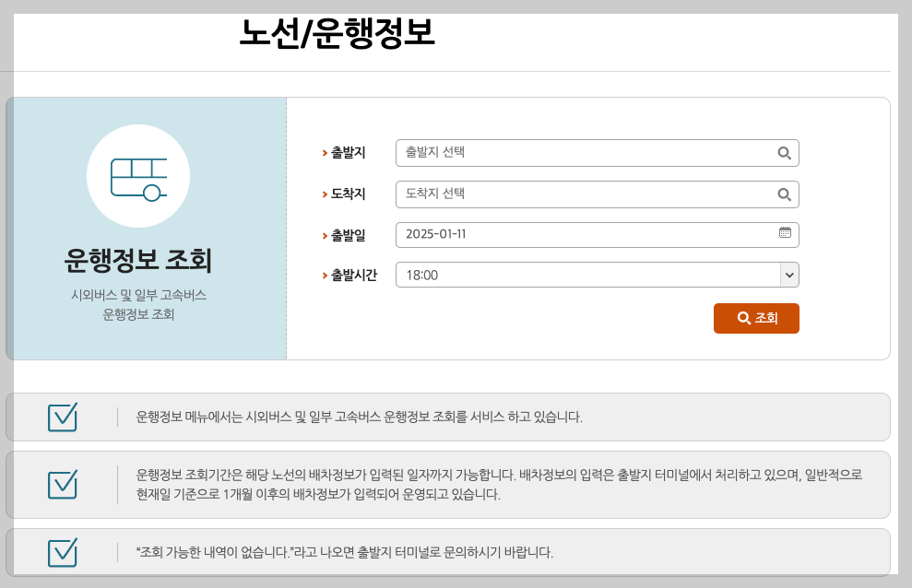
Task: Open the calendar icon beside 2025-01-11
Action: coord(784,234)
